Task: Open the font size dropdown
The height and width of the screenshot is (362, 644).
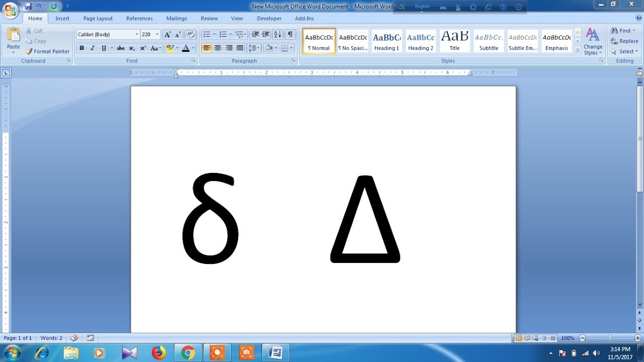Action: (156, 34)
